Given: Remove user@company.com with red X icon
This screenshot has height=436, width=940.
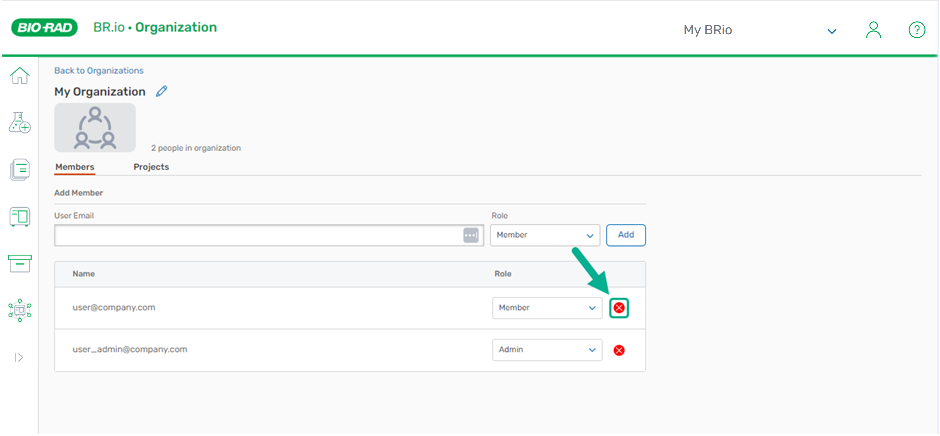Looking at the screenshot, I should click(x=619, y=308).
